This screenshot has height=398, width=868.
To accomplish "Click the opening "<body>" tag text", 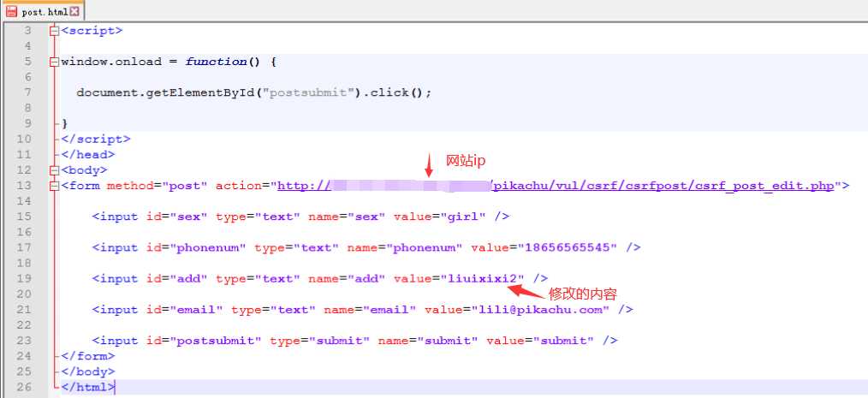I will [x=84, y=170].
